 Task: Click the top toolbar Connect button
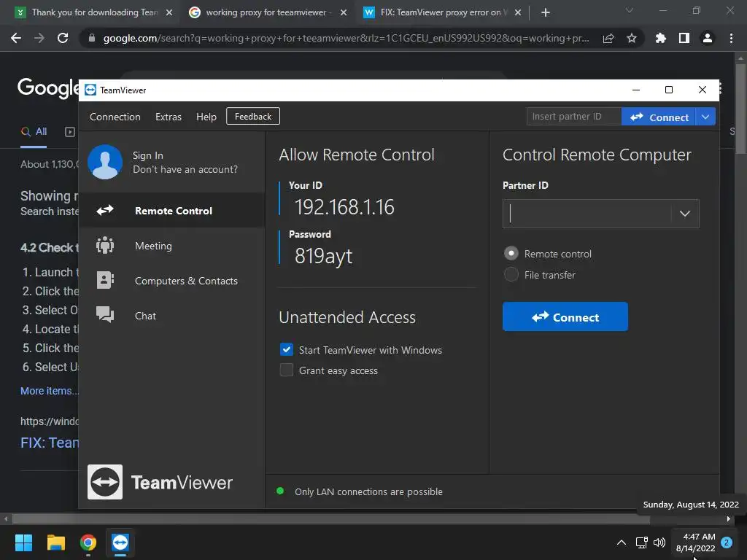tap(659, 117)
